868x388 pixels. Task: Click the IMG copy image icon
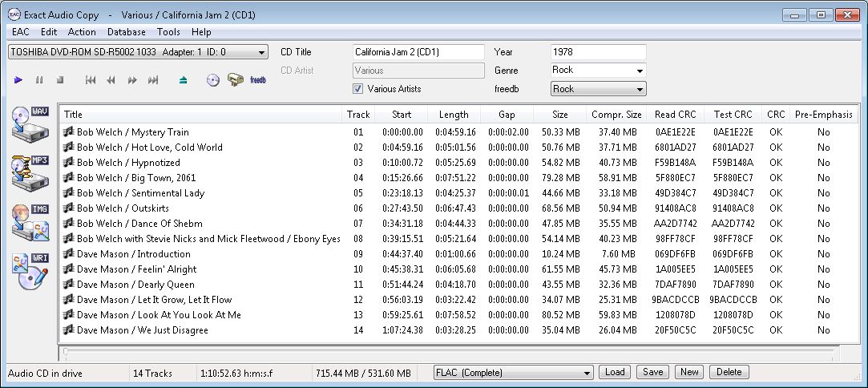(x=30, y=223)
